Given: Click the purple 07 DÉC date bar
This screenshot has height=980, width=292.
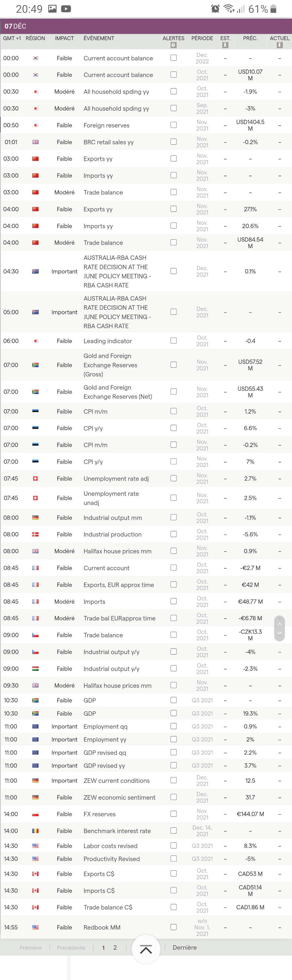Looking at the screenshot, I should tap(146, 26).
